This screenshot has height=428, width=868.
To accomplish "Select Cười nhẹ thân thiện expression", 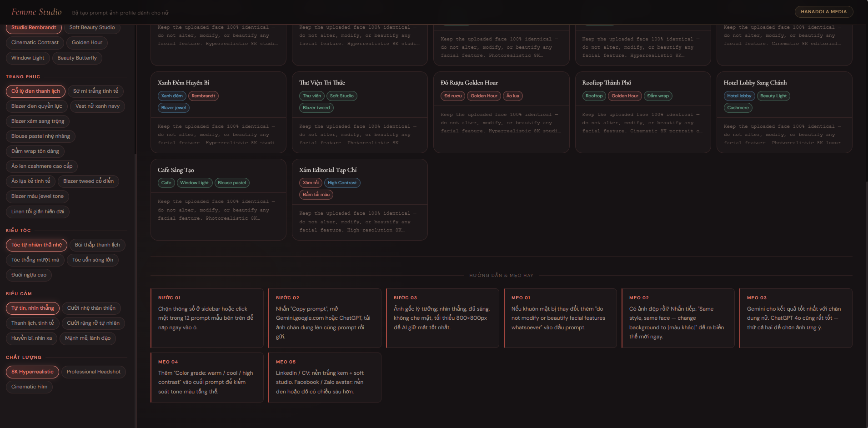I will click(91, 308).
